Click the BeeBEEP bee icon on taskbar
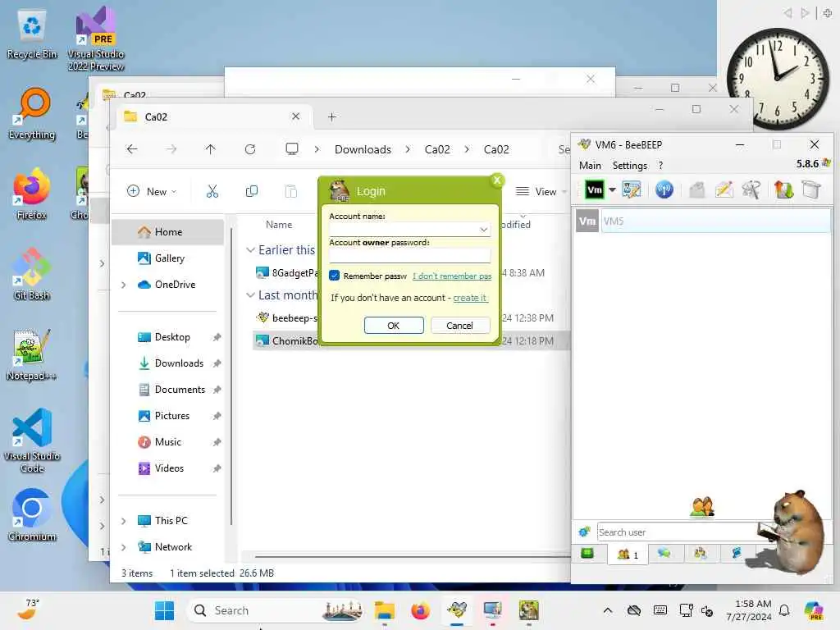840x630 pixels. [456, 610]
